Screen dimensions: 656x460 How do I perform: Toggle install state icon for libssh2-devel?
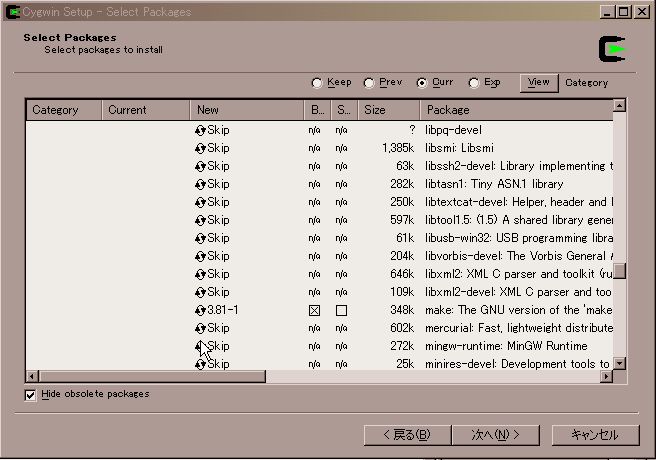(200, 166)
